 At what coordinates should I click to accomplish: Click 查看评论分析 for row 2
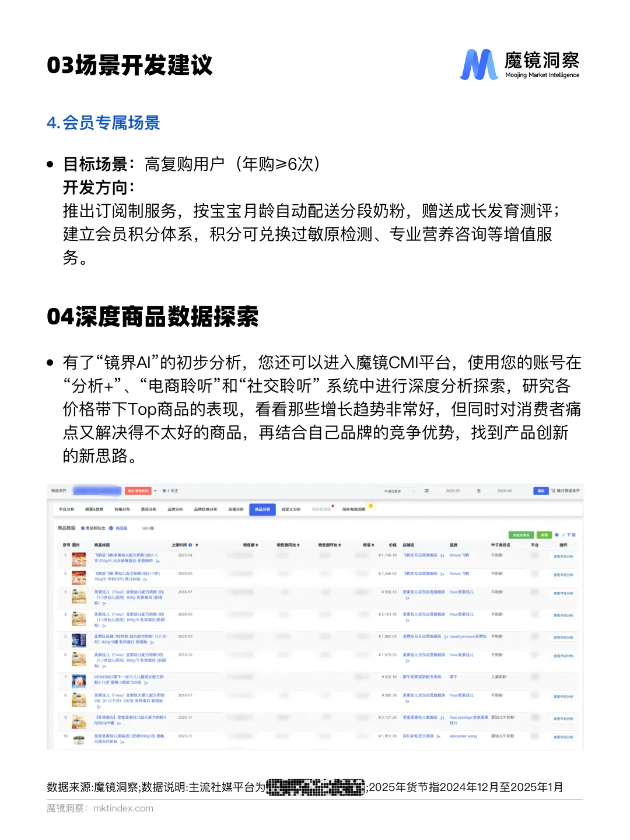(x=563, y=575)
